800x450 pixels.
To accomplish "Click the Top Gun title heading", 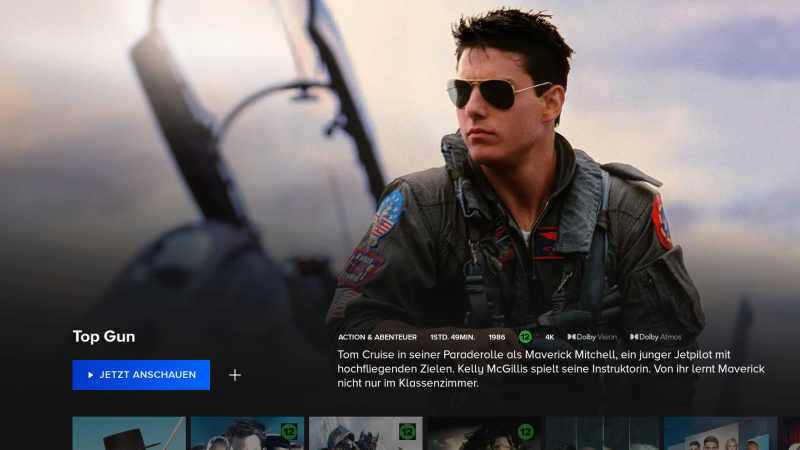I will click(104, 336).
